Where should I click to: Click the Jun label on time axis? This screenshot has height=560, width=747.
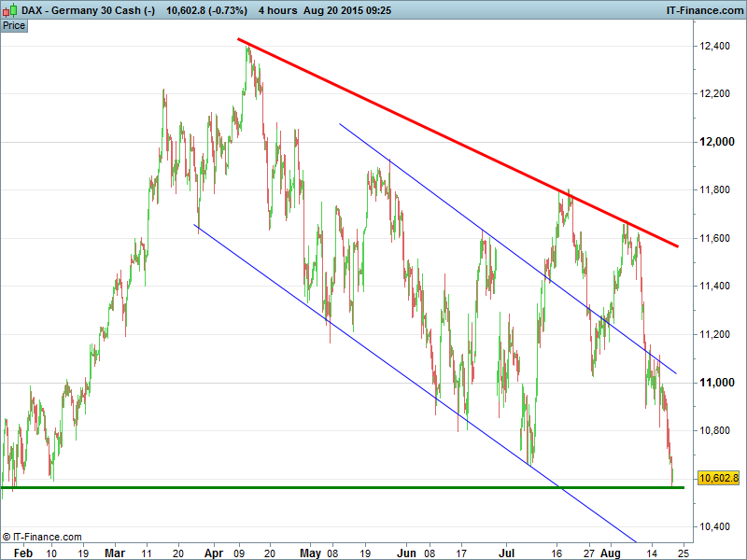(x=407, y=553)
